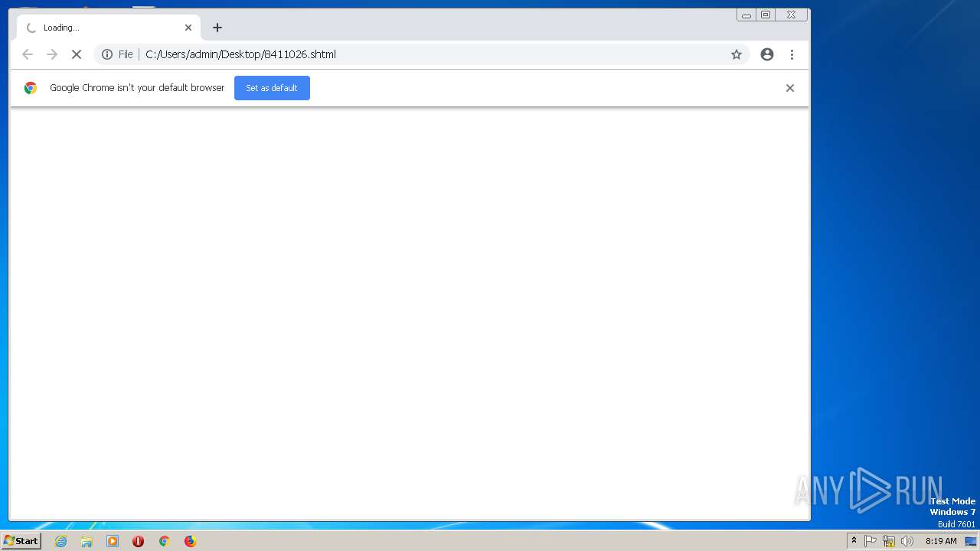Image resolution: width=980 pixels, height=551 pixels.
Task: Show hidden system tray icons
Action: pos(854,541)
